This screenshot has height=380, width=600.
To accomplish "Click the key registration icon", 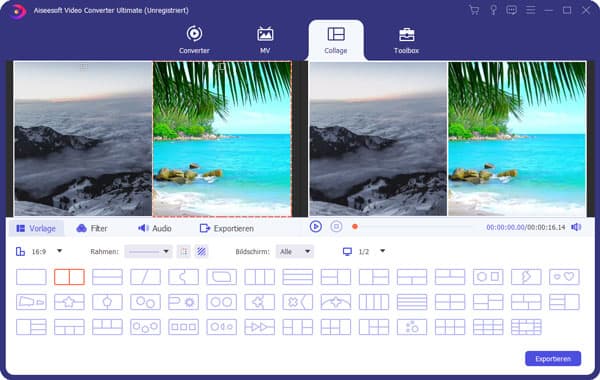I will click(x=493, y=10).
